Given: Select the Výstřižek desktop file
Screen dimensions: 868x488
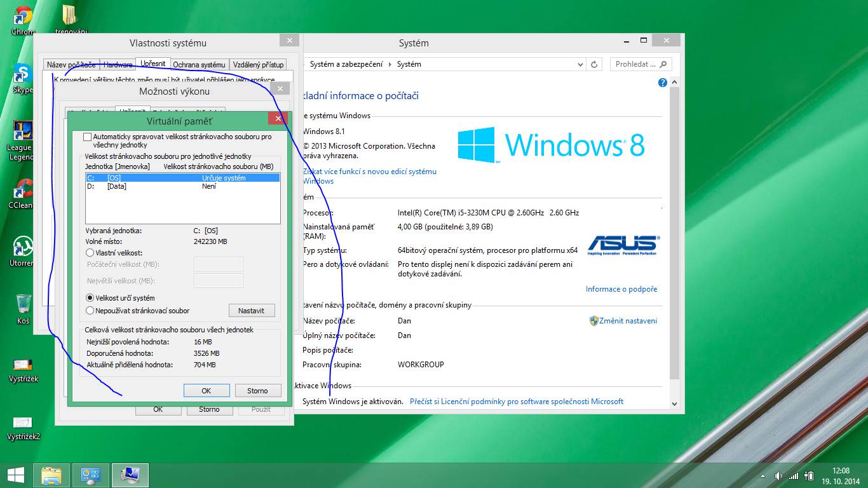Looking at the screenshot, I should (24, 370).
